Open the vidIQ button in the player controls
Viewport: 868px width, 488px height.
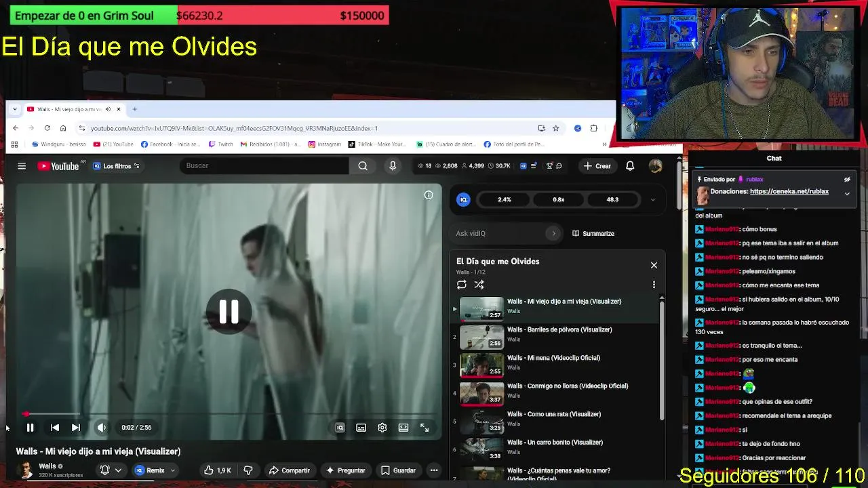pyautogui.click(x=340, y=428)
